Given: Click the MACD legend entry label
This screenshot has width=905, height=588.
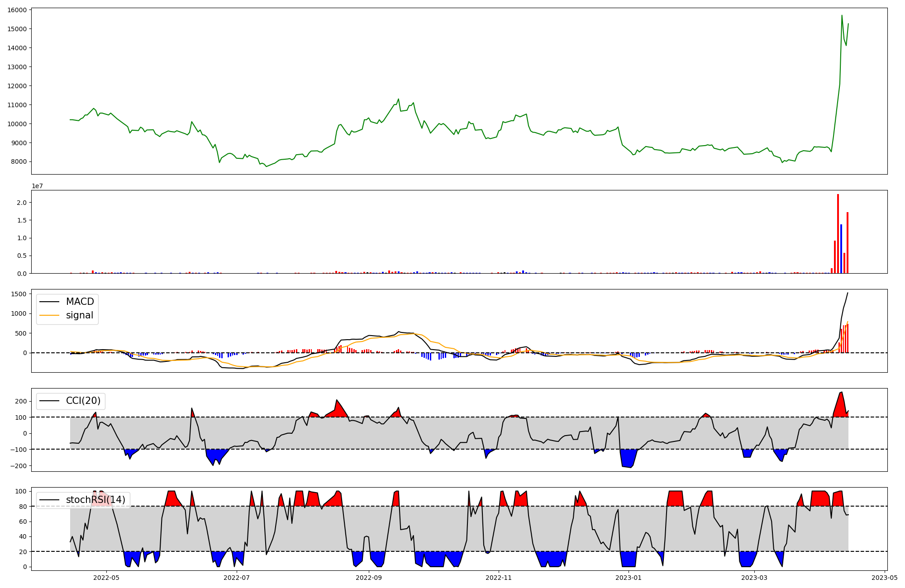Looking at the screenshot, I should point(80,302).
